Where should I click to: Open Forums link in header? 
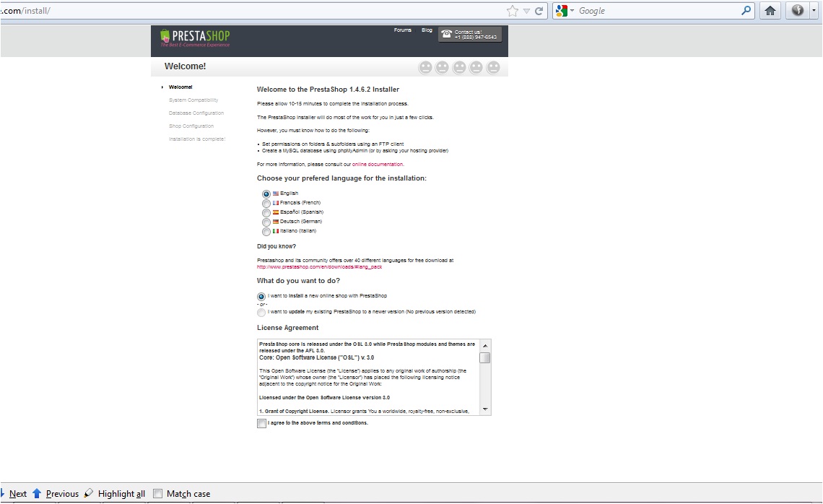click(x=403, y=30)
